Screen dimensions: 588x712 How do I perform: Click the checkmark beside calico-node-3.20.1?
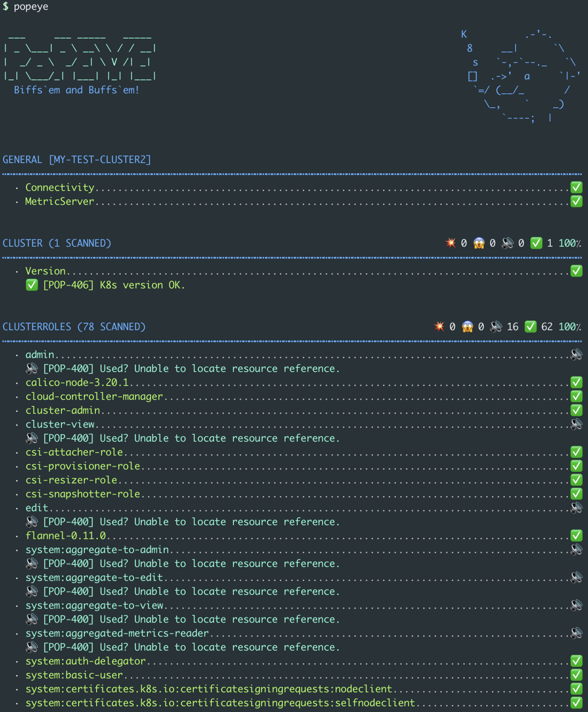[x=576, y=382]
